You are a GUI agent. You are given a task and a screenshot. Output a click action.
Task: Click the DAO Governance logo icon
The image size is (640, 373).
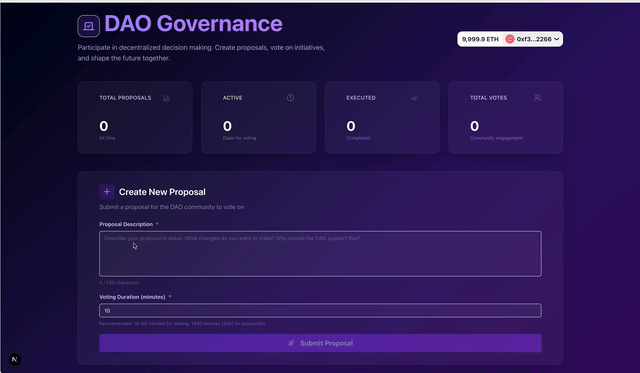point(89,26)
